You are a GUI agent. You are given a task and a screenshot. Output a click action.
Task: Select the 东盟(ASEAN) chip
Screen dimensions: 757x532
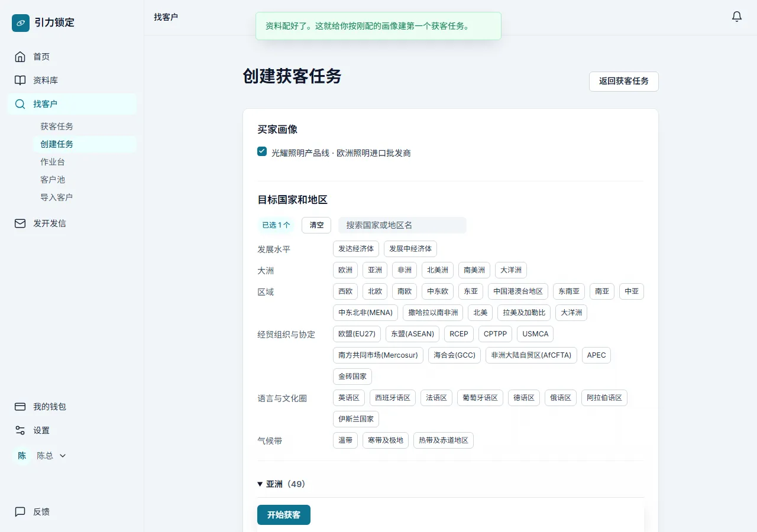(x=413, y=334)
